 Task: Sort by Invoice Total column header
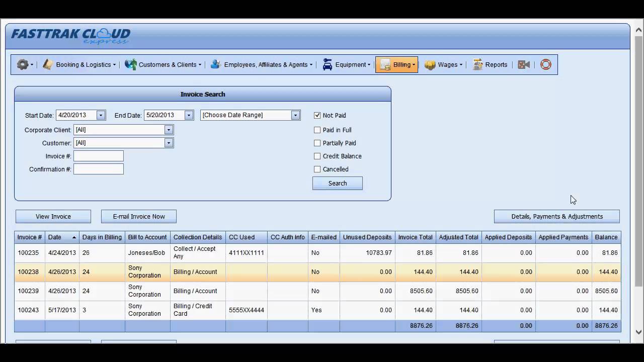coord(415,237)
